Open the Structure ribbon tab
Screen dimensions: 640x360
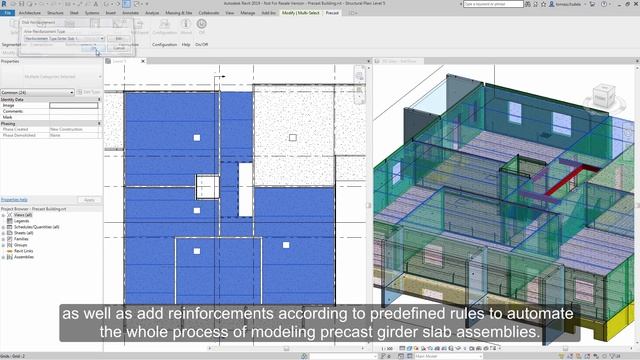pyautogui.click(x=55, y=13)
